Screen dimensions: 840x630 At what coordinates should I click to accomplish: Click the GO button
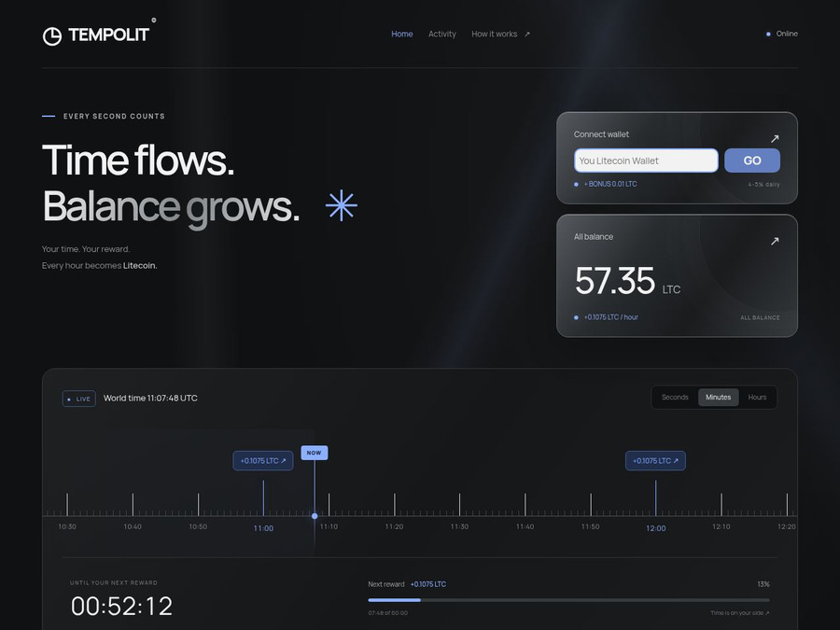752,161
